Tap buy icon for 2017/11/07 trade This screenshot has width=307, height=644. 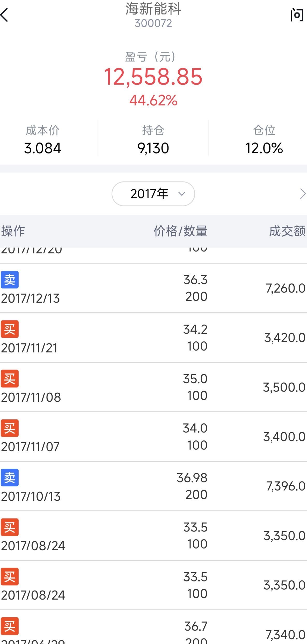pyautogui.click(x=10, y=428)
